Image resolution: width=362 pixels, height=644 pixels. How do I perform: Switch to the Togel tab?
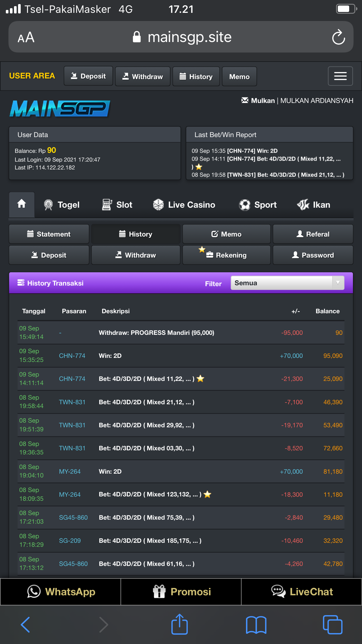pyautogui.click(x=62, y=205)
